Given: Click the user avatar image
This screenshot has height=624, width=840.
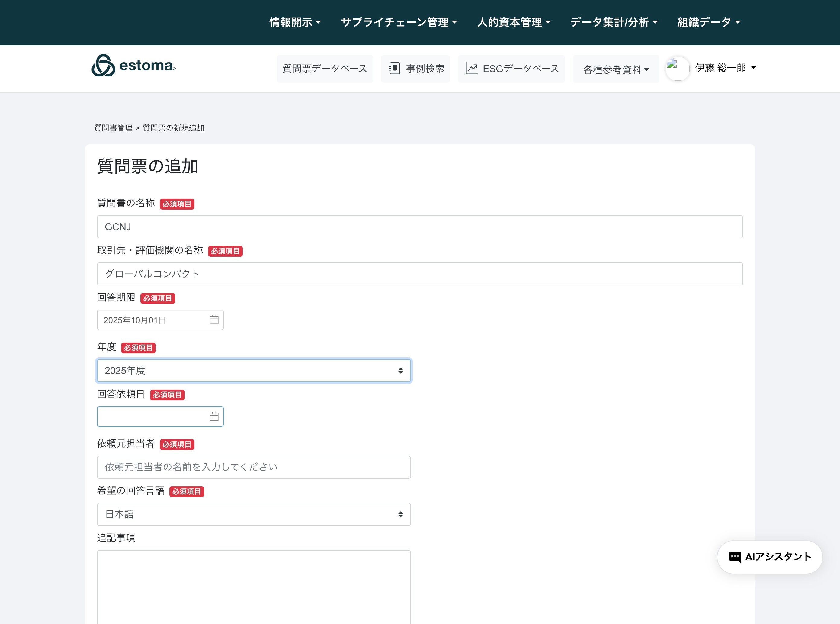Looking at the screenshot, I should pos(677,68).
